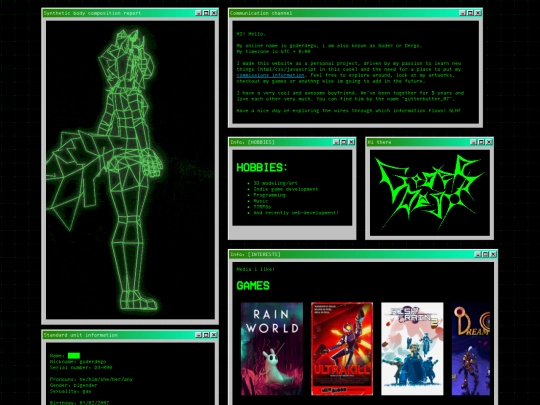Click the "Info: [HOBBIES]" title bar text
Screen dimensions: 540x405
[252, 142]
